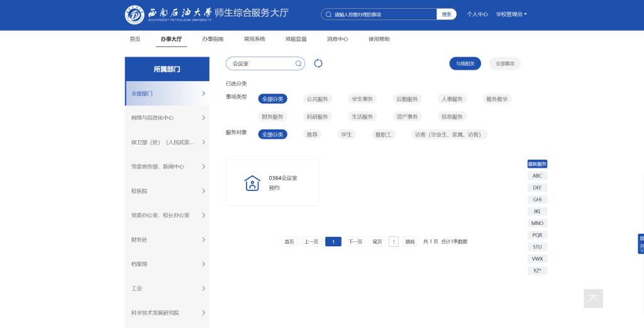Click the magnifier icon in the 会议室 search box
The height and width of the screenshot is (328, 644).
coord(298,63)
